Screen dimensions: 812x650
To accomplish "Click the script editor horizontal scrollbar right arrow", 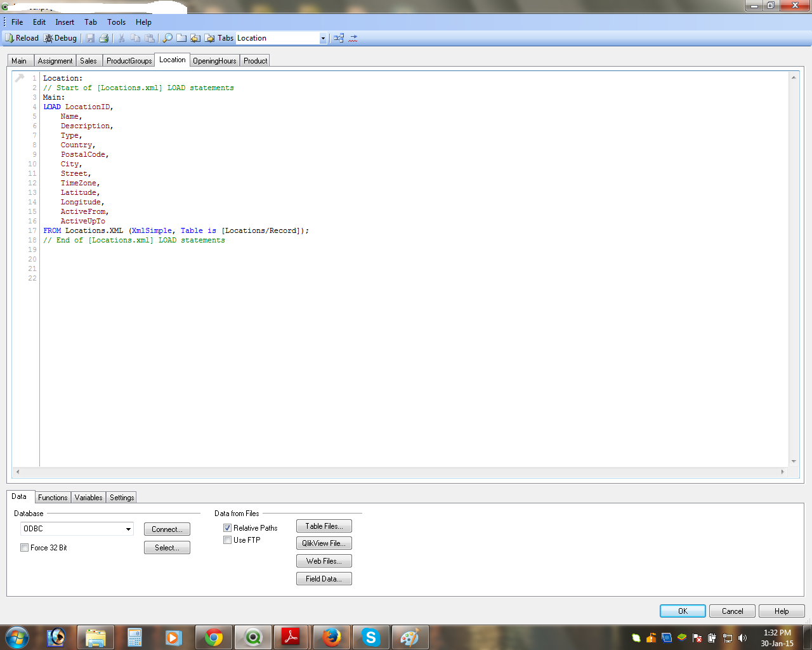I will (782, 472).
